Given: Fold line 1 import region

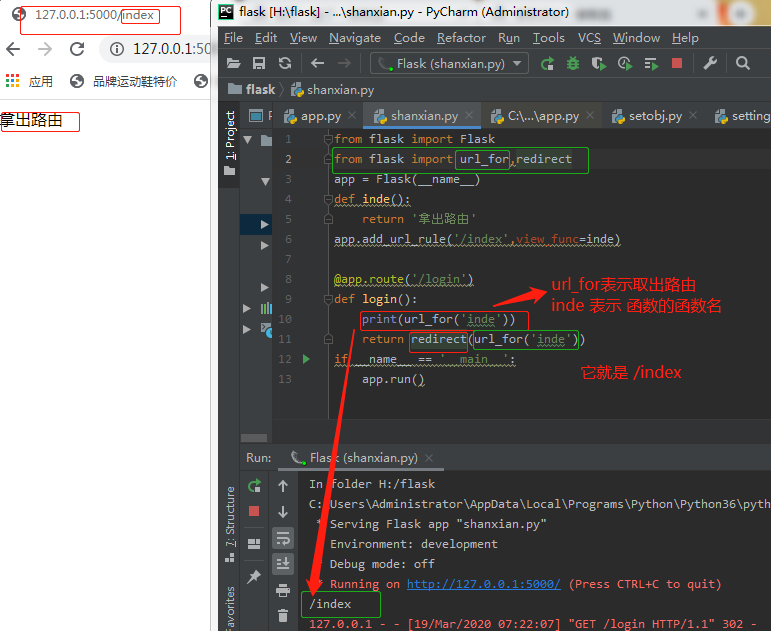Looking at the screenshot, I should tap(328, 139).
